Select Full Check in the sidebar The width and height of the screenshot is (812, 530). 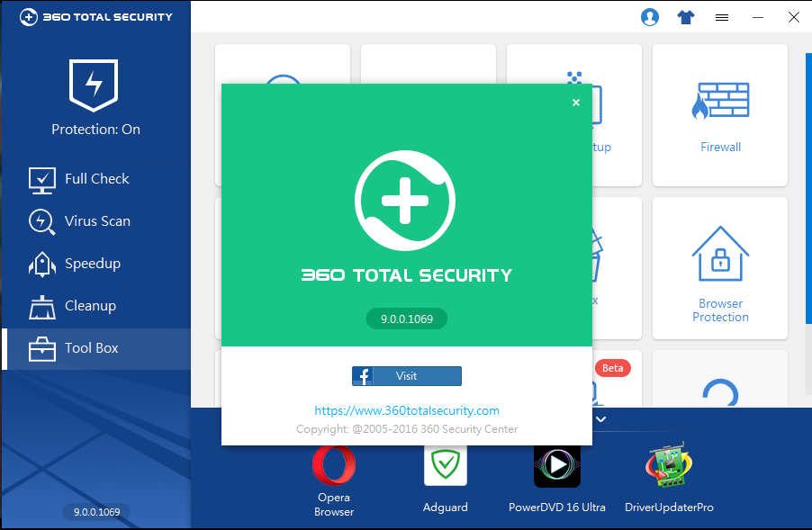(96, 179)
